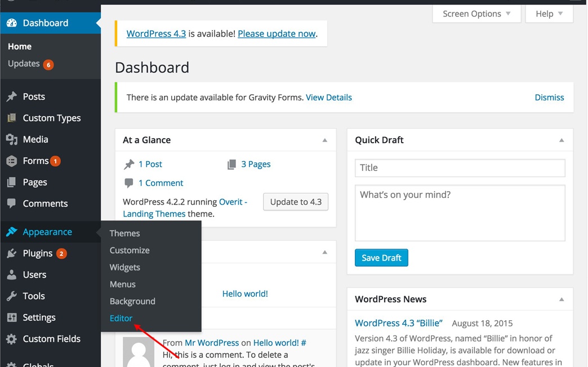Screen dimensions: 588x367
Task: Expand the Screen Options dropdown
Action: click(x=476, y=14)
